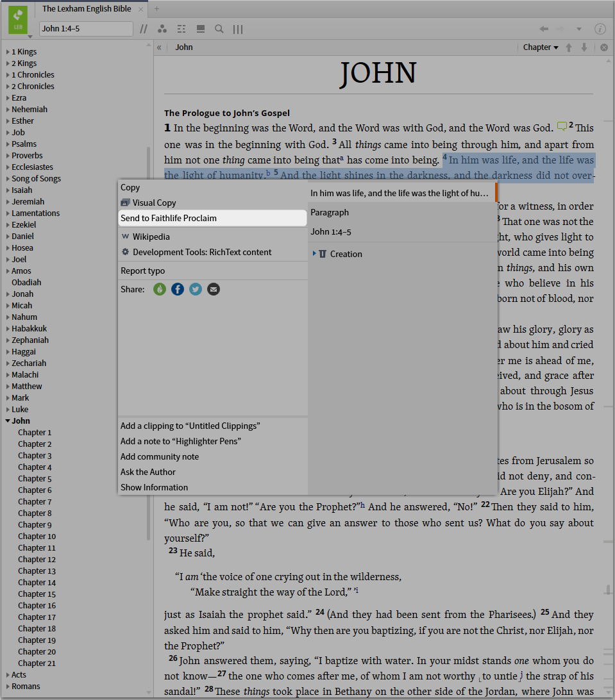
Task: Open footnote h after 'the Prophet?'
Action: (363, 505)
